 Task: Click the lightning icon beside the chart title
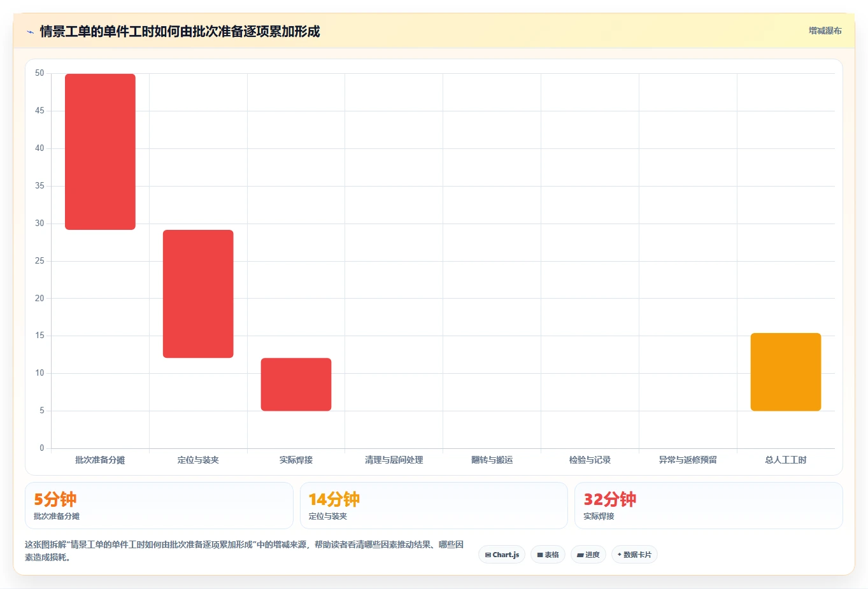[30, 32]
